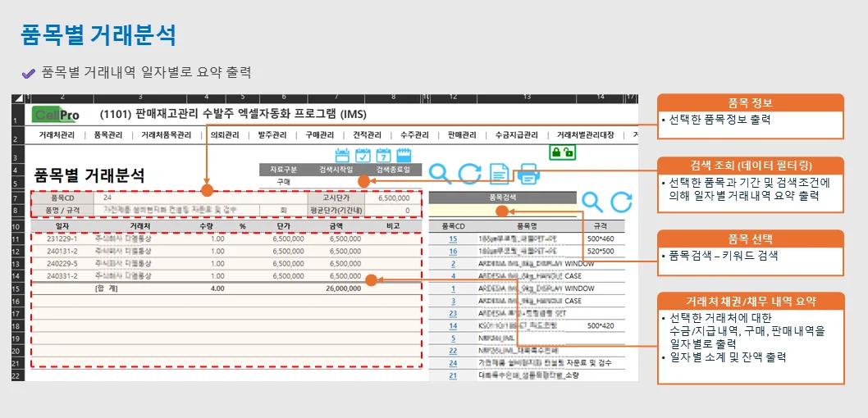Viewport: 868px width, 418px height.
Task: Select the 7-day calendar icon
Action: pos(383,155)
